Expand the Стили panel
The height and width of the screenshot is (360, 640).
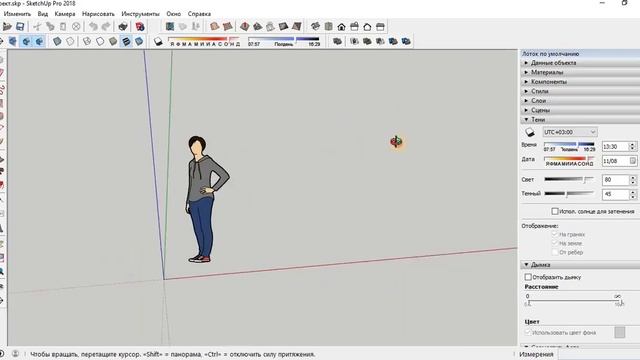tap(580, 91)
